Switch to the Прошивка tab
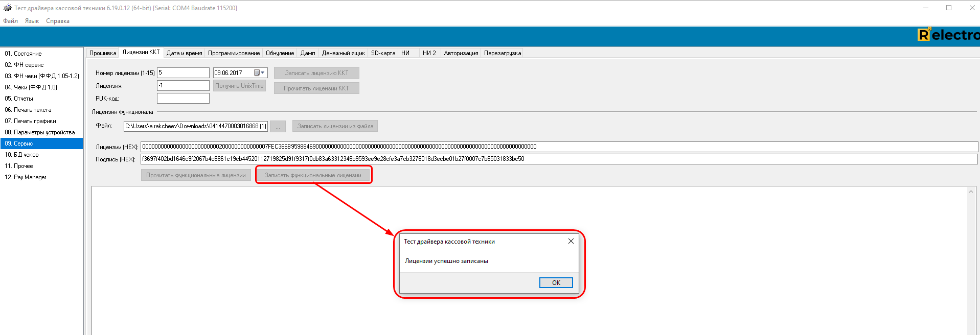This screenshot has height=335, width=980. tap(103, 53)
